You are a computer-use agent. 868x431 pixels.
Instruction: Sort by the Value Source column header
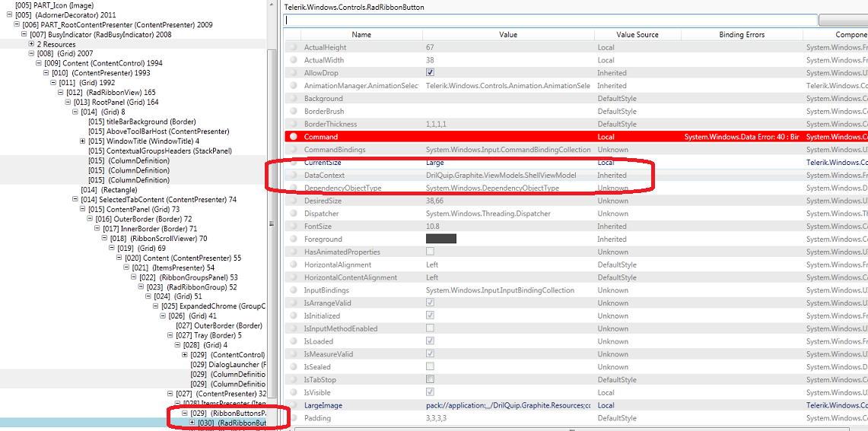click(637, 34)
